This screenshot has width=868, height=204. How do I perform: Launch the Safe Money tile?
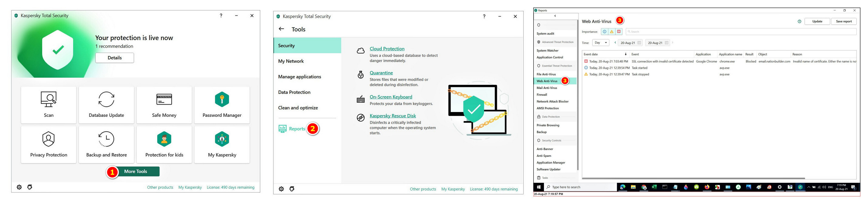(164, 105)
